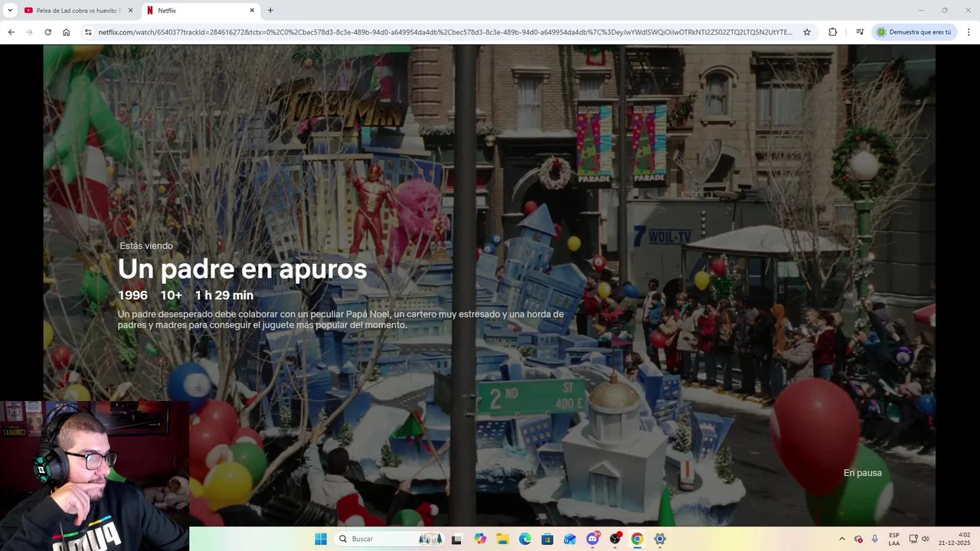Go forward to the next page
This screenshot has width=980, height=551.
(29, 32)
